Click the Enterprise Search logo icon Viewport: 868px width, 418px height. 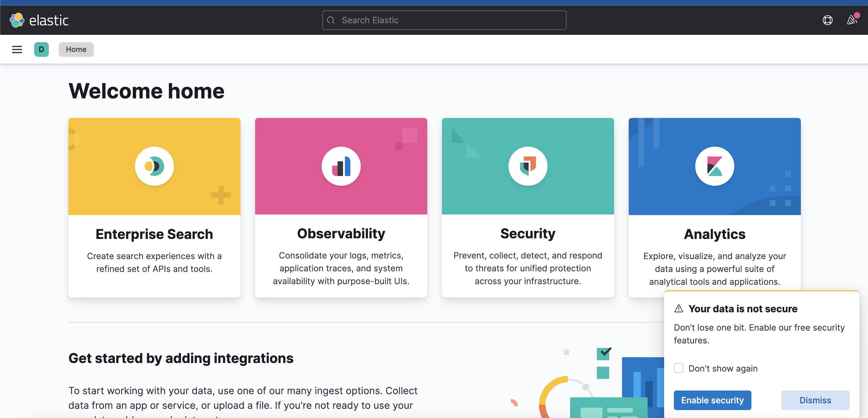pos(154,166)
